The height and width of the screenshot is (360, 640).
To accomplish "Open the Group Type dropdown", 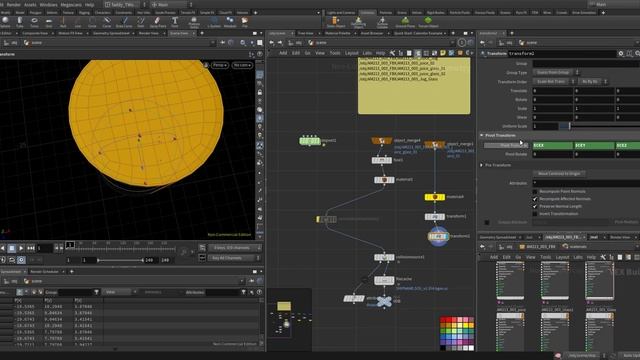I will coord(556,72).
